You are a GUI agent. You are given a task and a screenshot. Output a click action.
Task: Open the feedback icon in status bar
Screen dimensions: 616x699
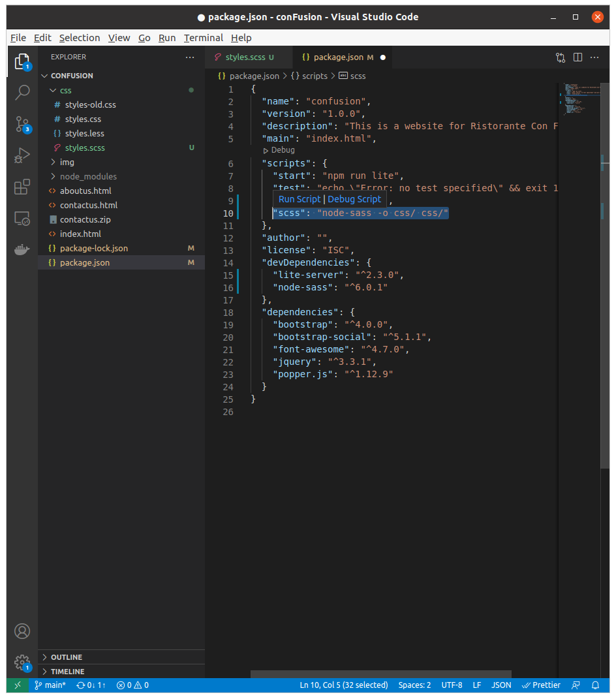(576, 685)
